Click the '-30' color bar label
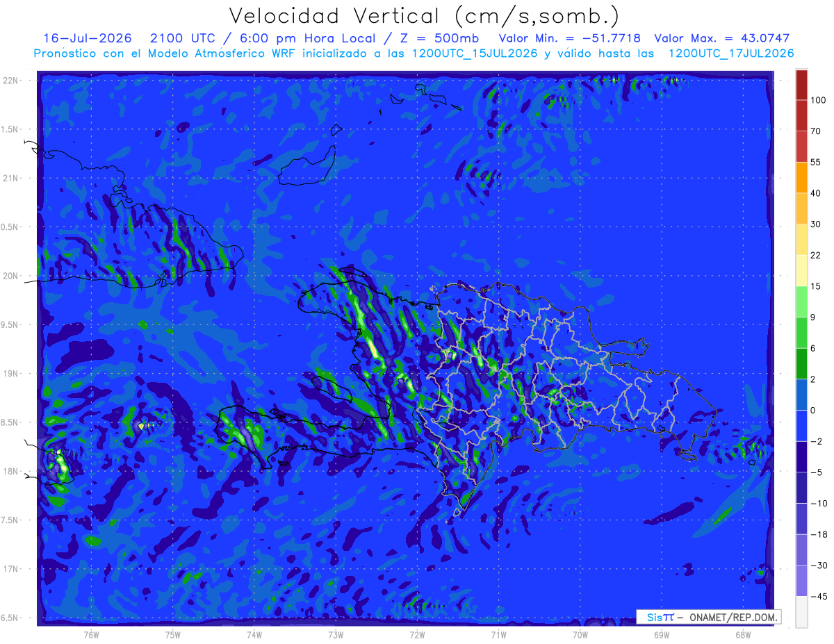The image size is (834, 644). 818,565
